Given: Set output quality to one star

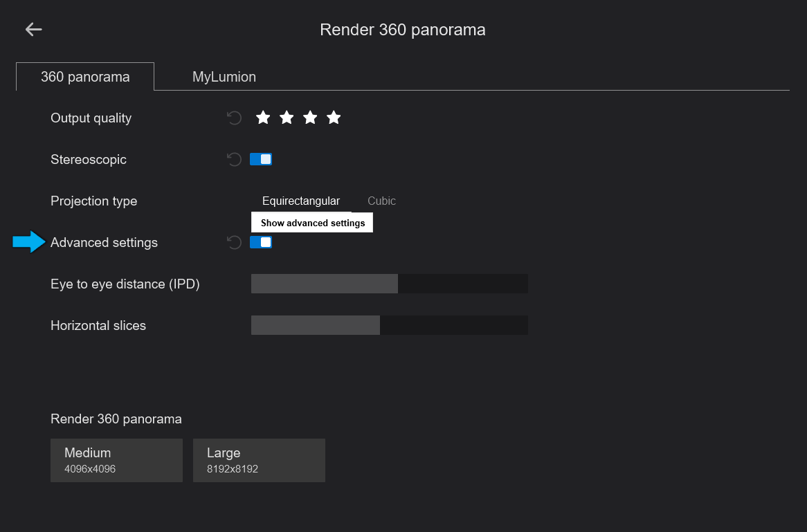Looking at the screenshot, I should point(263,118).
